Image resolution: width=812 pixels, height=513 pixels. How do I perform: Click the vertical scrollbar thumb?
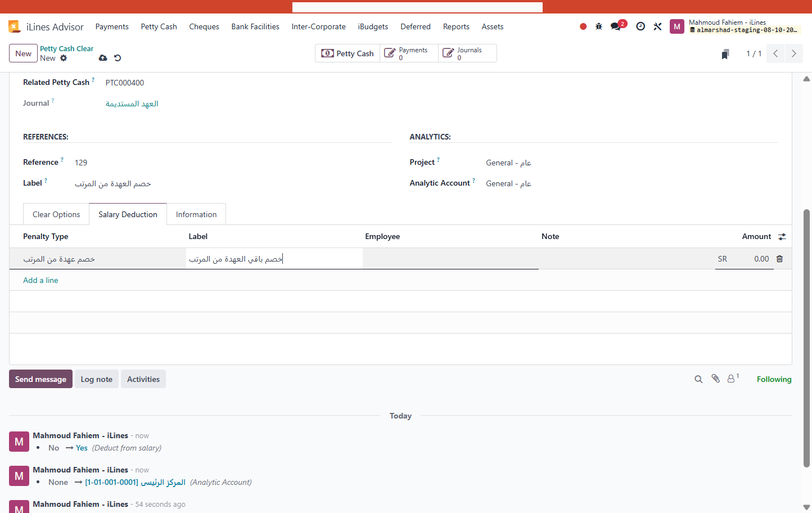[806, 337]
